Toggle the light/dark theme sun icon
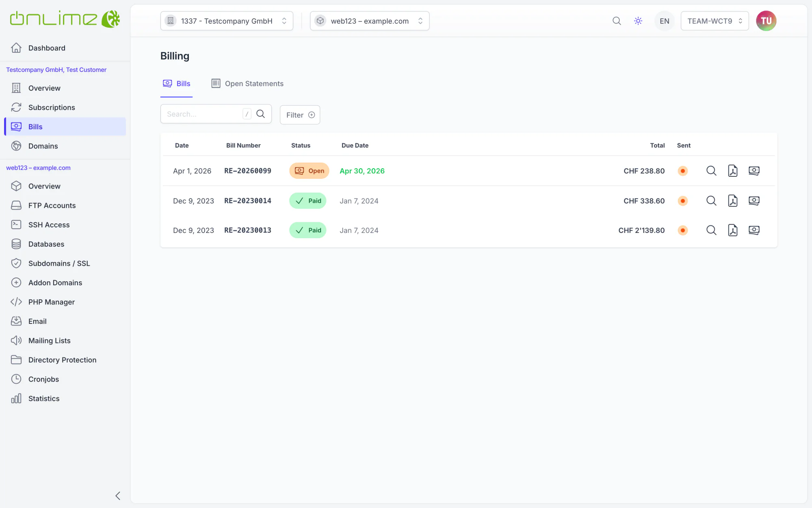This screenshot has height=508, width=812. coord(638,21)
